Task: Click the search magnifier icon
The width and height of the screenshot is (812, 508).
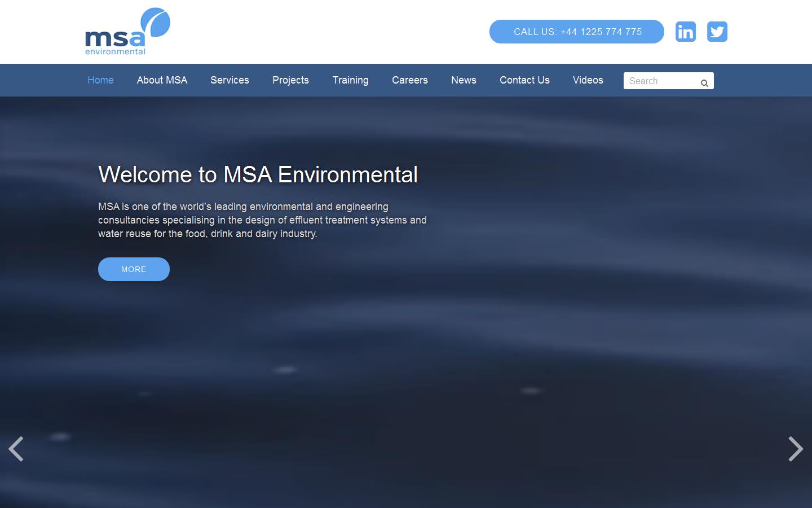Action: coord(704,83)
